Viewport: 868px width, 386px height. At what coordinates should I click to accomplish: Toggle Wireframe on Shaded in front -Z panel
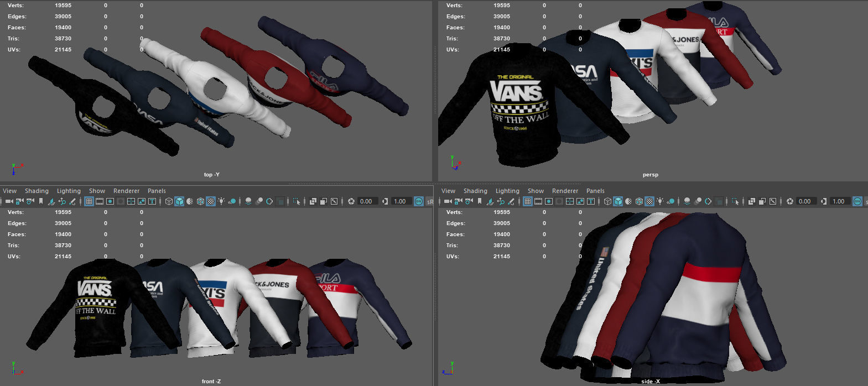[200, 201]
